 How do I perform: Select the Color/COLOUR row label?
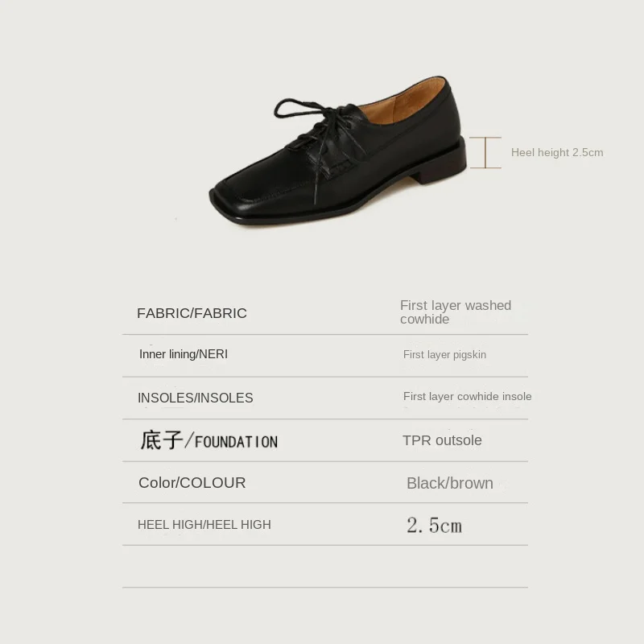[192, 482]
